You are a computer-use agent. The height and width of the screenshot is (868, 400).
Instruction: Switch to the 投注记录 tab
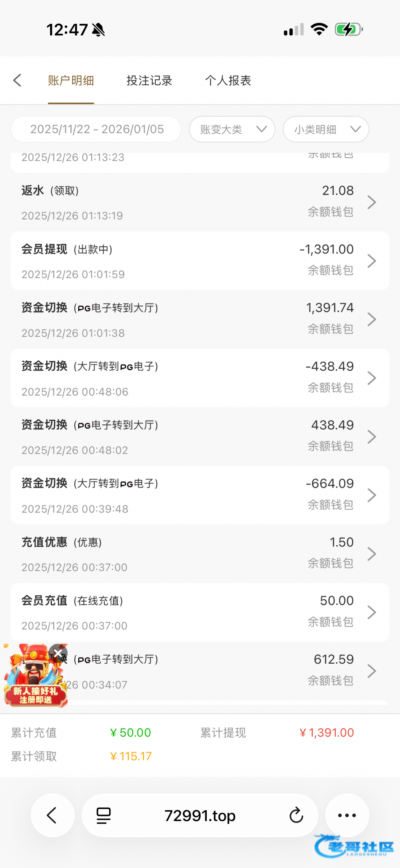[x=149, y=80]
